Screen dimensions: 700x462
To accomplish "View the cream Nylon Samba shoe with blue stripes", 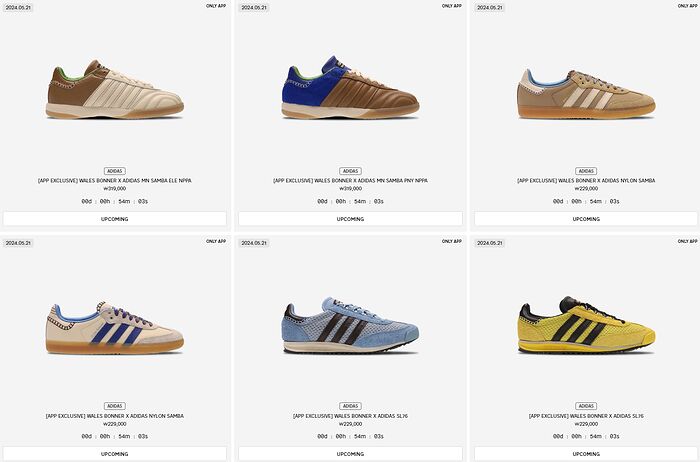I will point(115,328).
